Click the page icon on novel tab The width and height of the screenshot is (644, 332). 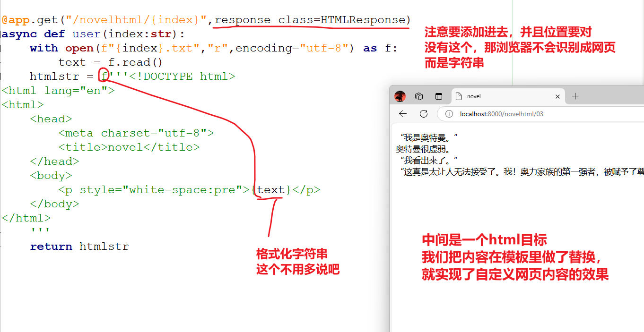point(458,96)
